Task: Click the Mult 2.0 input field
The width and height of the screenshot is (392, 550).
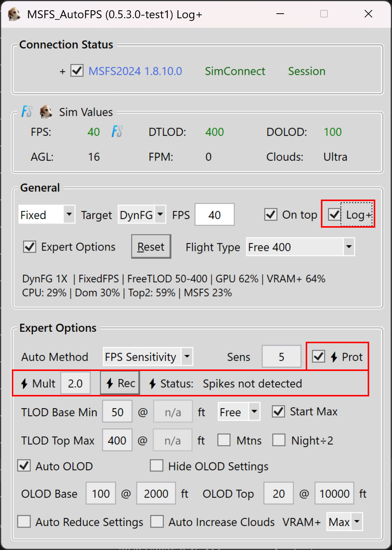Action: pyautogui.click(x=75, y=383)
